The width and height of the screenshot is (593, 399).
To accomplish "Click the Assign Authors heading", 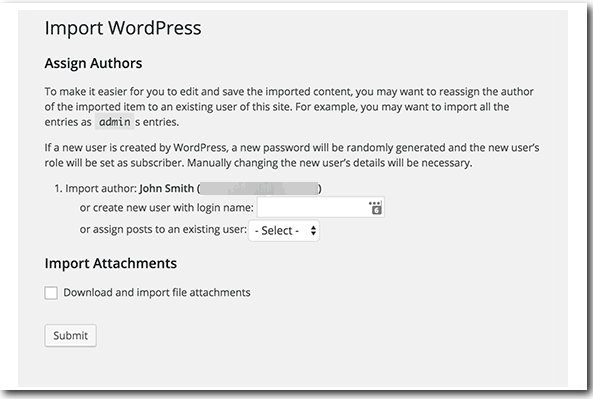I will tap(93, 63).
